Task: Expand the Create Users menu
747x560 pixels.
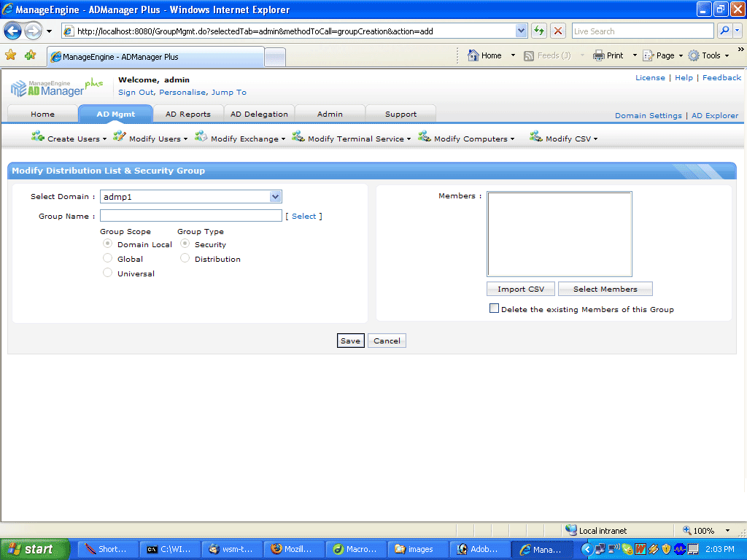Action: (x=105, y=139)
